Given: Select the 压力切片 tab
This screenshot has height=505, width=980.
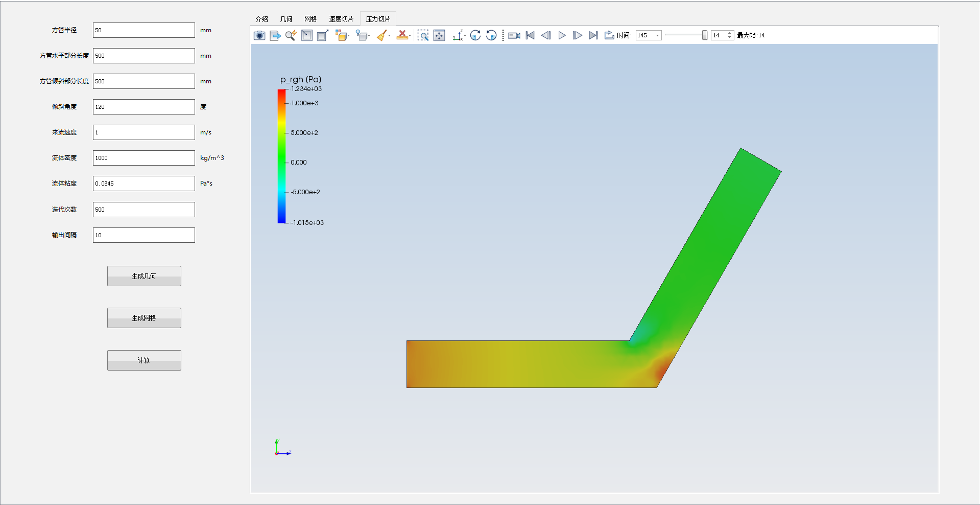Looking at the screenshot, I should click(x=378, y=19).
